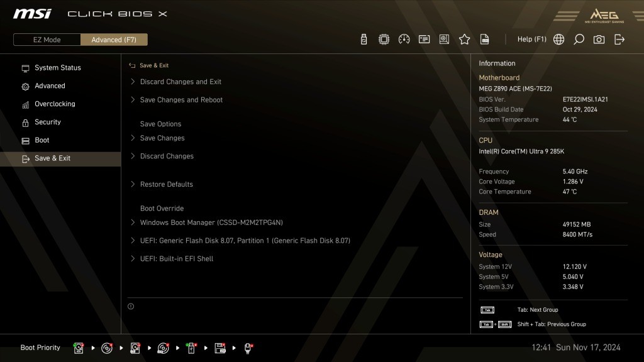The width and height of the screenshot is (644, 362).
Task: Open the motherboard explorer icon
Action: (x=444, y=40)
